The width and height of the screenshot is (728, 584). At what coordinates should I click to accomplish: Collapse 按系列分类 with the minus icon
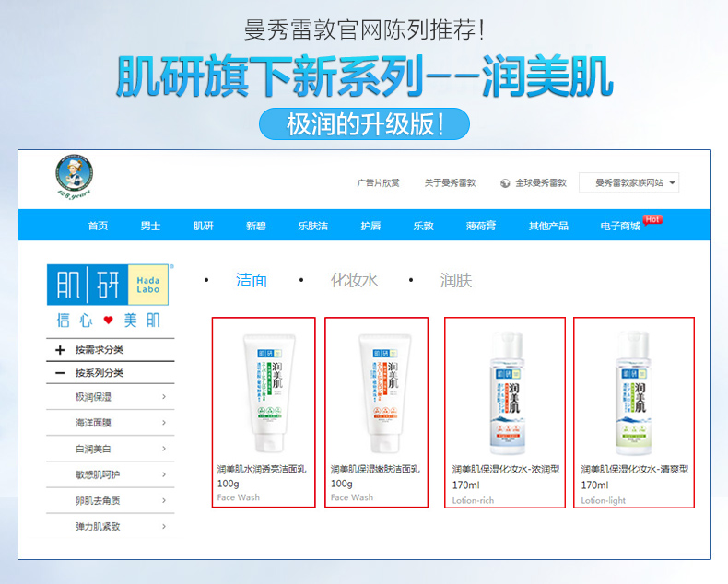60,373
